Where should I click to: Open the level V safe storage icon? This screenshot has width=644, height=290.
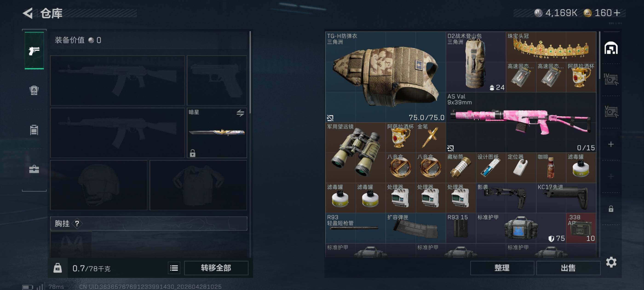tap(611, 112)
